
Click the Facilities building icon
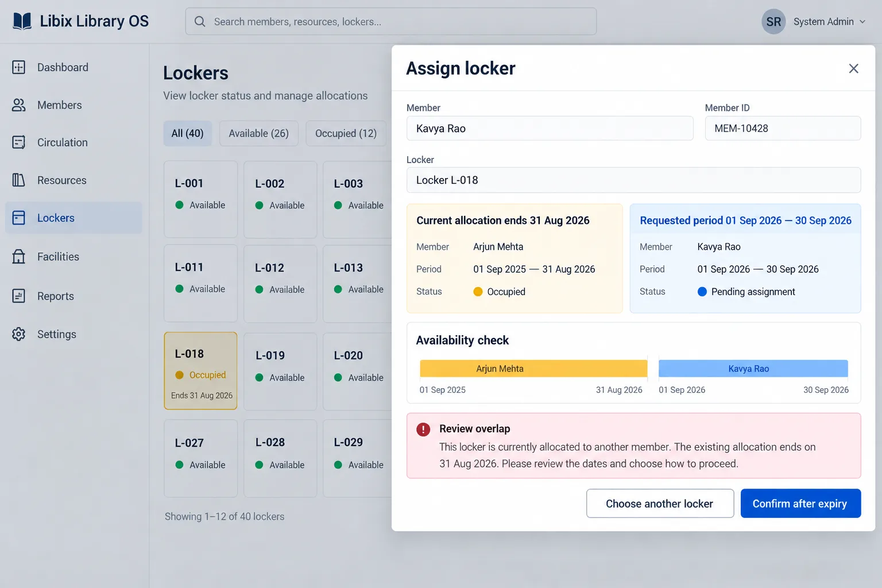click(19, 257)
